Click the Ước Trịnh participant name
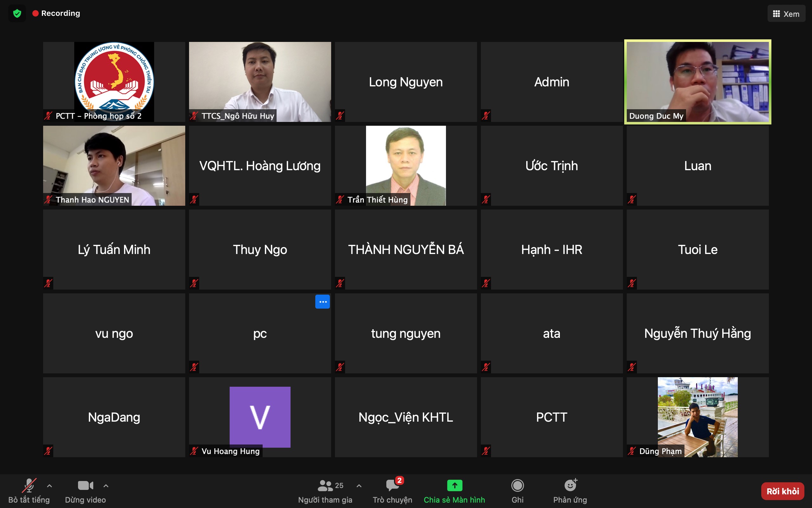 click(552, 166)
